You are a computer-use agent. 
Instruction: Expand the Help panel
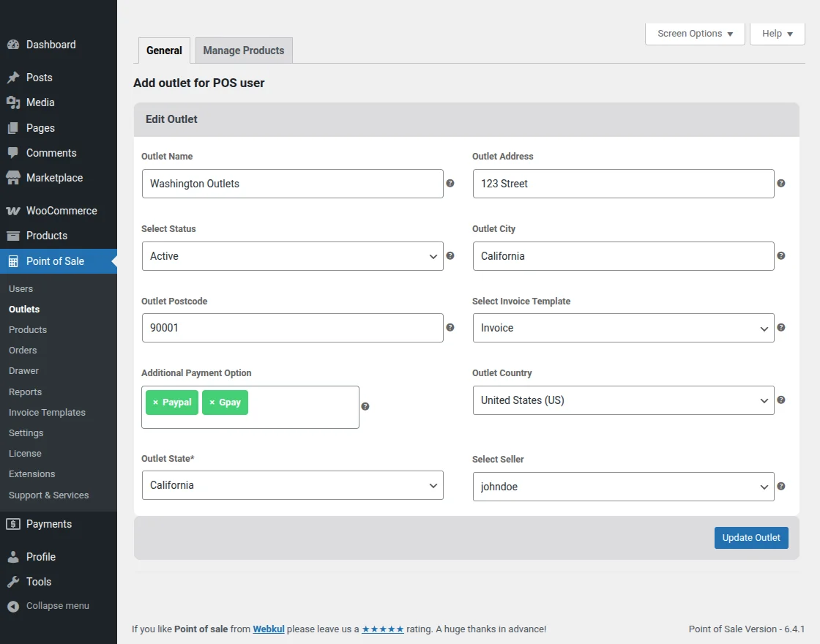coord(777,34)
